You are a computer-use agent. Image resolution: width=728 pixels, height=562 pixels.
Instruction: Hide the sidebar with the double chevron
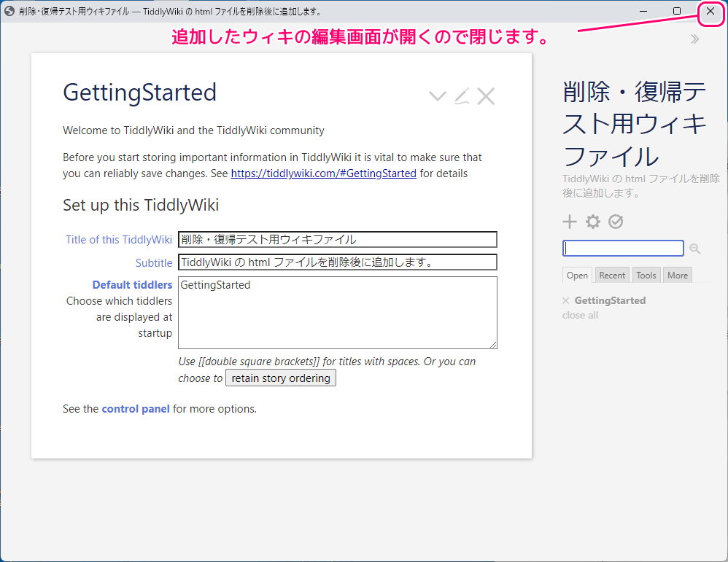(x=694, y=39)
